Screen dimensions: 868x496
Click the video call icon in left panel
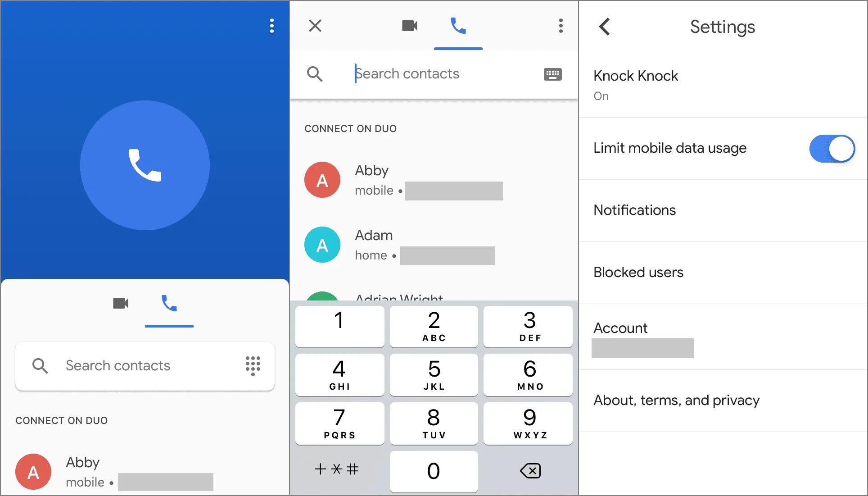point(120,303)
